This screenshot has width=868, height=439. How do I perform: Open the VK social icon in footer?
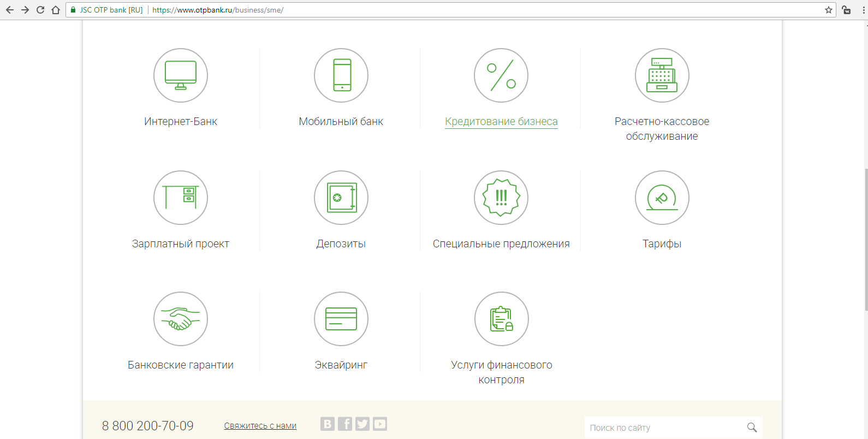pyautogui.click(x=328, y=424)
